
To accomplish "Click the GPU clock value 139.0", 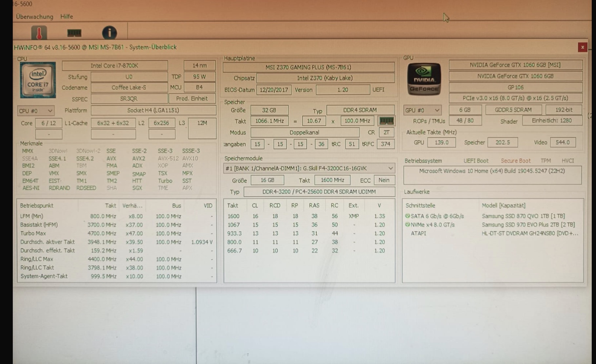I will (x=442, y=142).
